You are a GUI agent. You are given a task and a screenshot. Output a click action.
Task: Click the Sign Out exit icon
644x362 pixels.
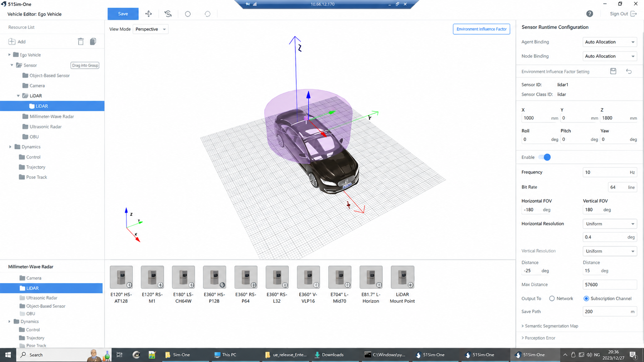(634, 14)
